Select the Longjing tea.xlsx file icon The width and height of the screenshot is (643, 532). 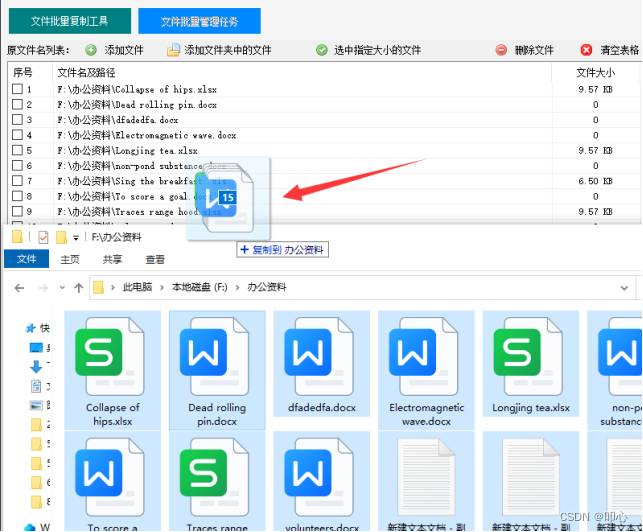click(528, 356)
